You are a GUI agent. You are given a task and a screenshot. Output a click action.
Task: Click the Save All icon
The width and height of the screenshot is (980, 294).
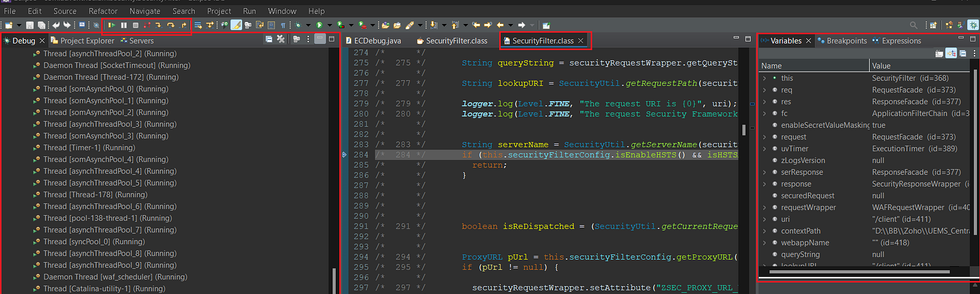tap(42, 25)
